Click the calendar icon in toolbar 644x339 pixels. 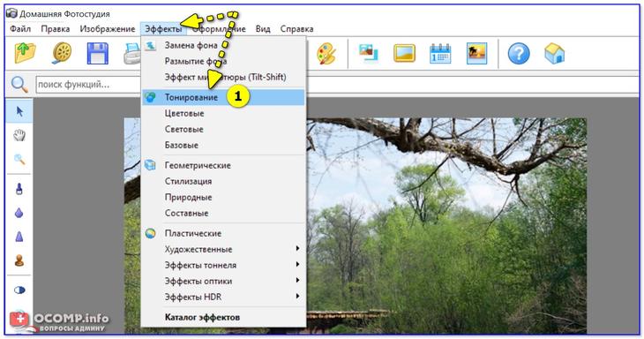[x=440, y=54]
